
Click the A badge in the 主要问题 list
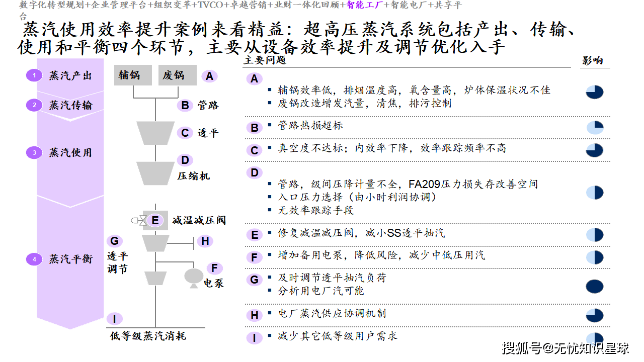[x=254, y=79]
